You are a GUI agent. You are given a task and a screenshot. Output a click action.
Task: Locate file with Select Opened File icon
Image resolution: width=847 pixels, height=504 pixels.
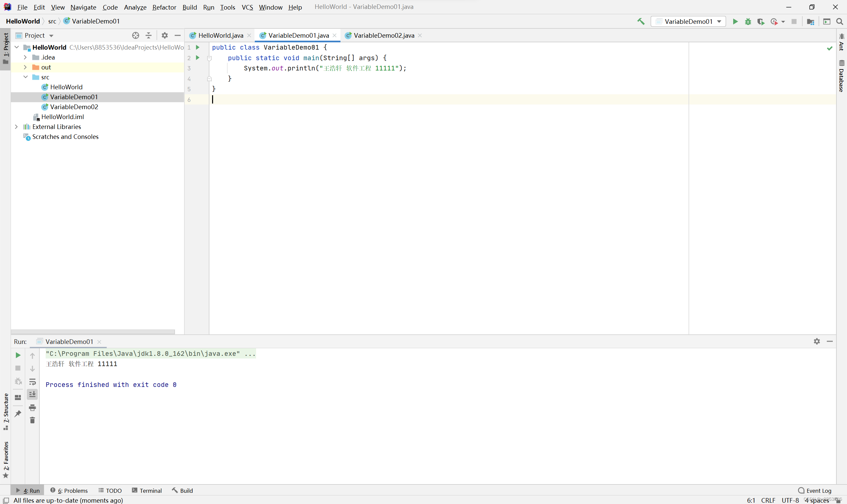136,35
